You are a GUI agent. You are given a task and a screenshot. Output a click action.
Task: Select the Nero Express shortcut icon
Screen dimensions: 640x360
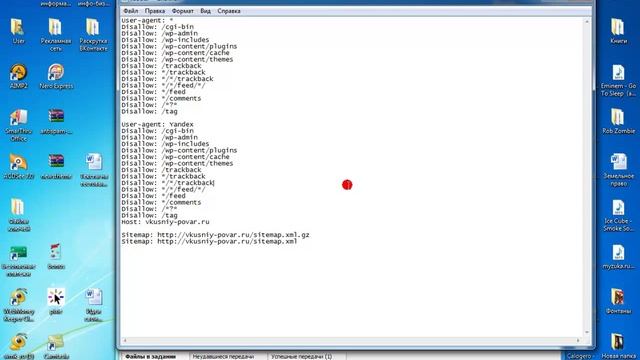[x=56, y=76]
